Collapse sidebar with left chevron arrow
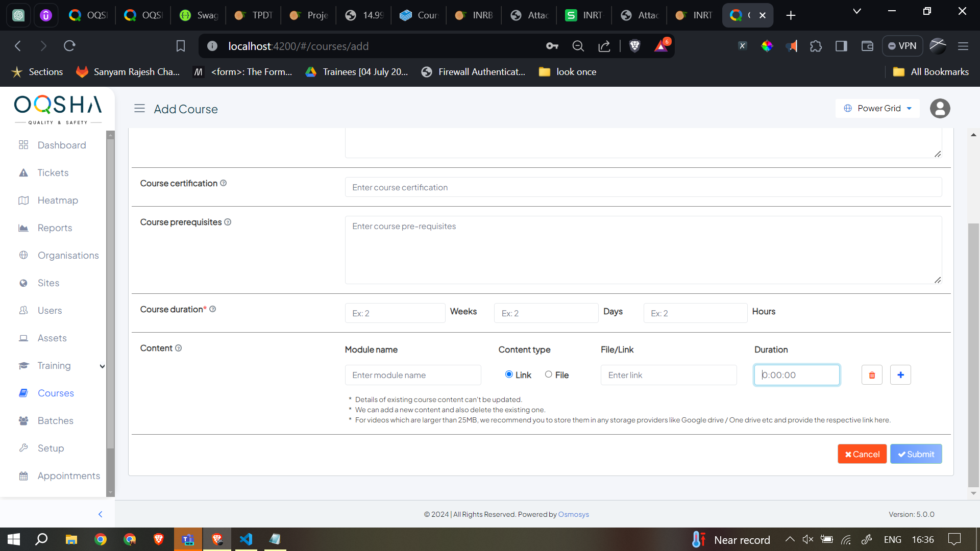This screenshot has height=551, width=980. [x=100, y=514]
